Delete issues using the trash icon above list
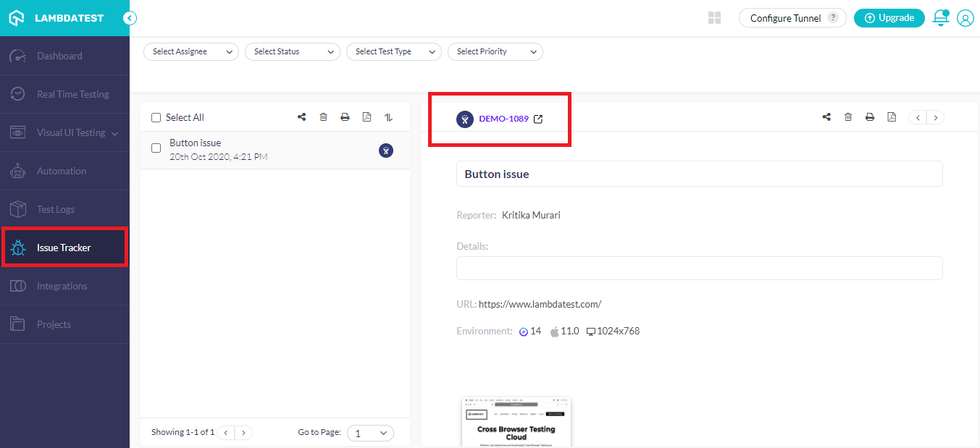The width and height of the screenshot is (980, 448). pos(323,117)
